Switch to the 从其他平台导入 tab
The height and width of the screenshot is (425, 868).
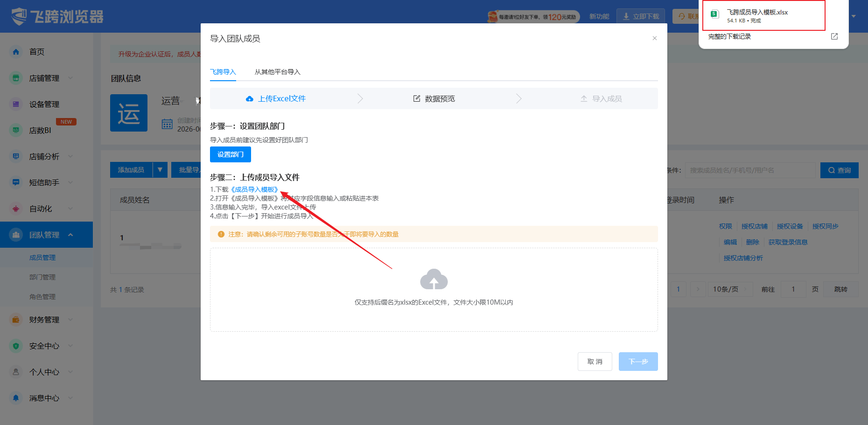(277, 72)
